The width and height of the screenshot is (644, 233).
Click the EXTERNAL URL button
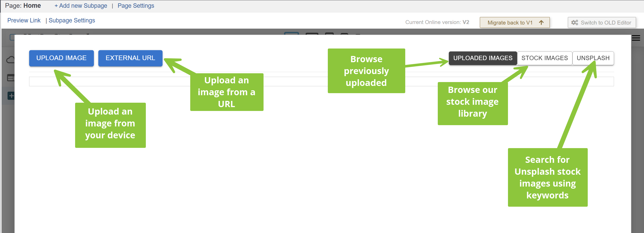pyautogui.click(x=130, y=58)
